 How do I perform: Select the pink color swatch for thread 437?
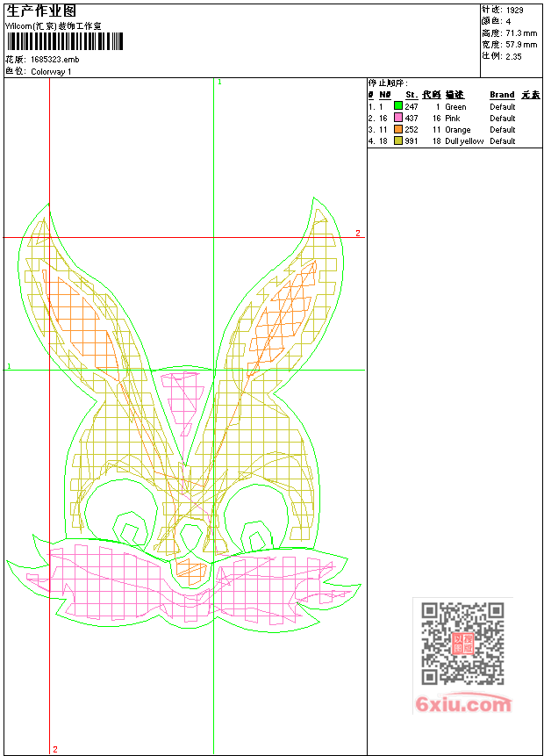(398, 118)
